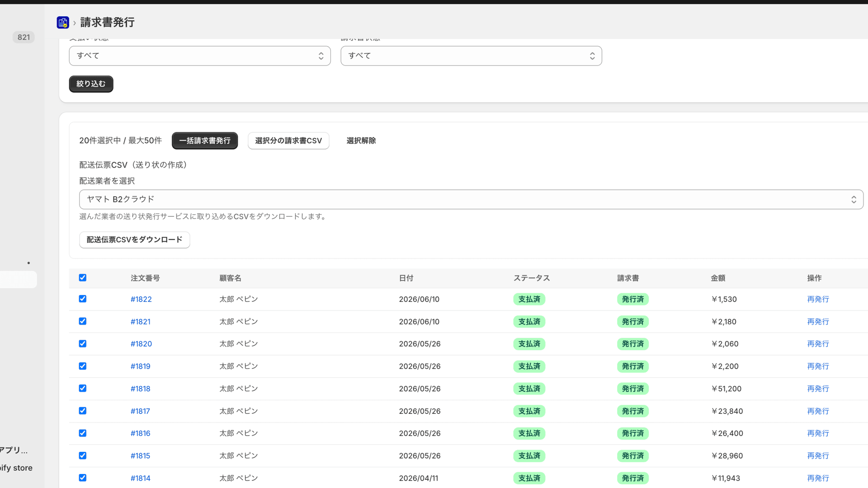Open the left すべて status dropdown

[x=200, y=56]
